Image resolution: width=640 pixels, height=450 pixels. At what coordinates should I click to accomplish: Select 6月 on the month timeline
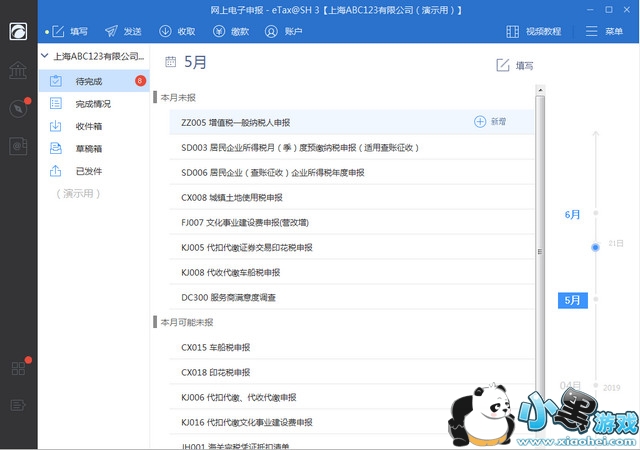pos(572,214)
